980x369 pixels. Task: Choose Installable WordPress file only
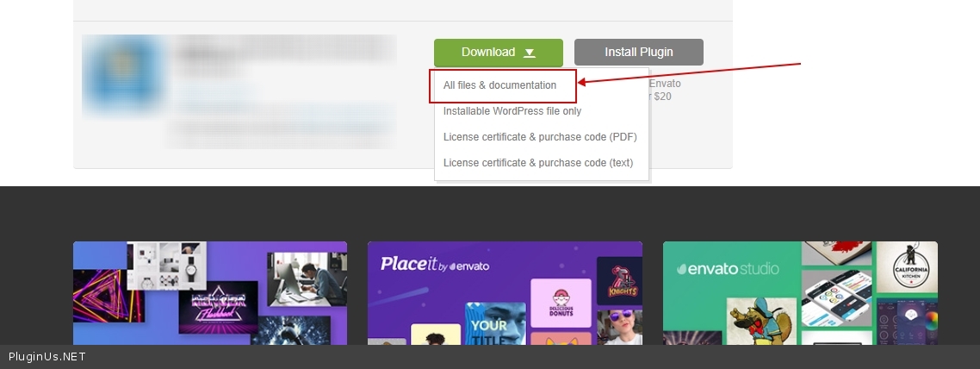512,111
